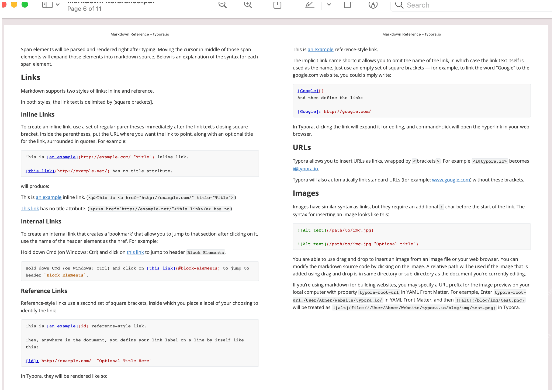This screenshot has height=392, width=554.
Task: Open the Share button
Action: coord(277,5)
